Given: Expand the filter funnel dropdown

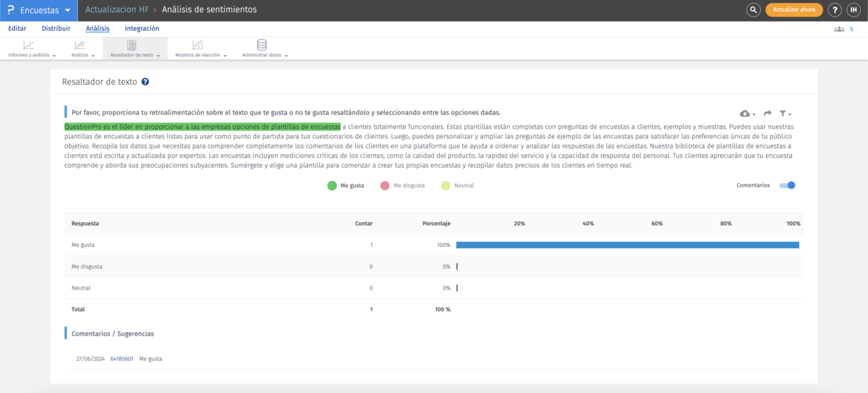Looking at the screenshot, I should click(x=786, y=114).
